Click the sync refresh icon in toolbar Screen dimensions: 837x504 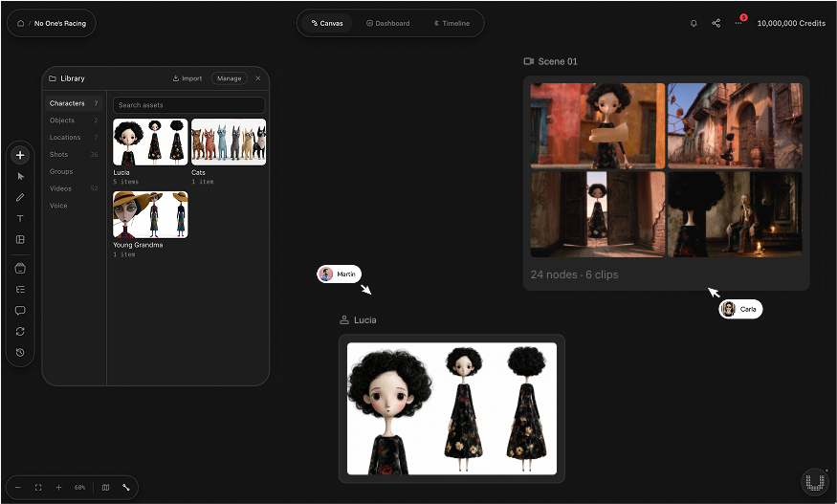tap(20, 332)
